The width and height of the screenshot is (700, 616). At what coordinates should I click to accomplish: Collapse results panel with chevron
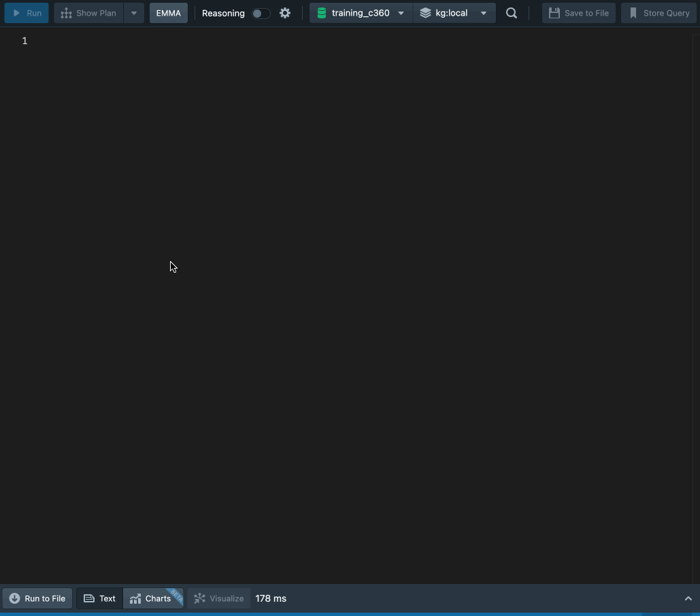click(688, 598)
